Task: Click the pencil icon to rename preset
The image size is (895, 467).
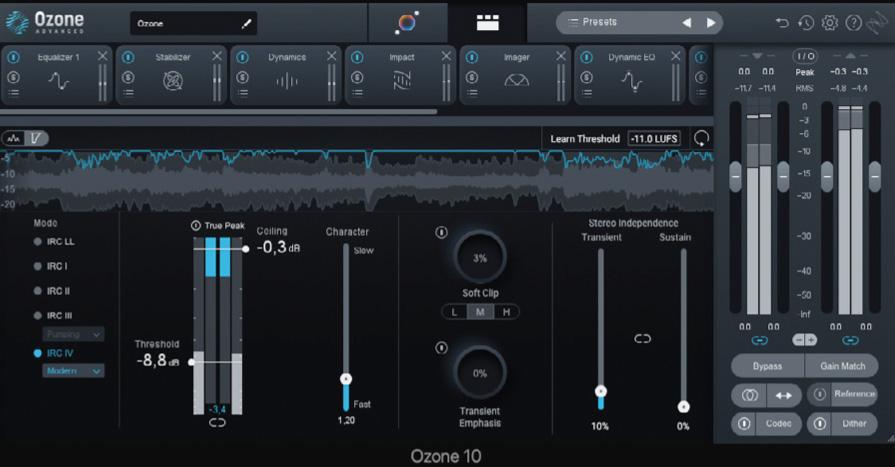Action: pos(247,23)
